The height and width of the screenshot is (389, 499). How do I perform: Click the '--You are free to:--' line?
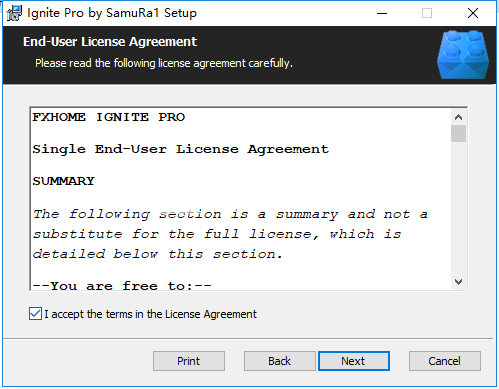coord(122,286)
